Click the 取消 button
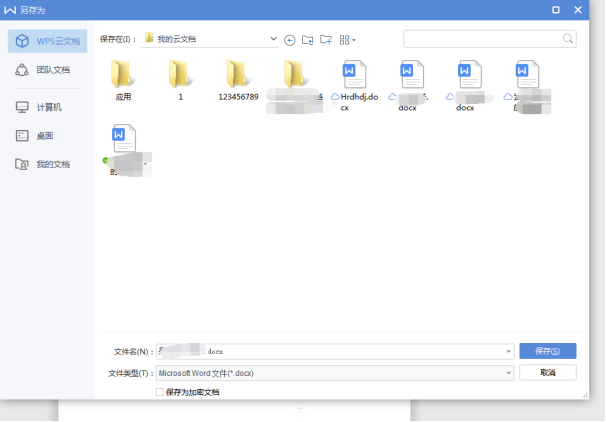Image resolution: width=606 pixels, height=422 pixels. [x=547, y=372]
